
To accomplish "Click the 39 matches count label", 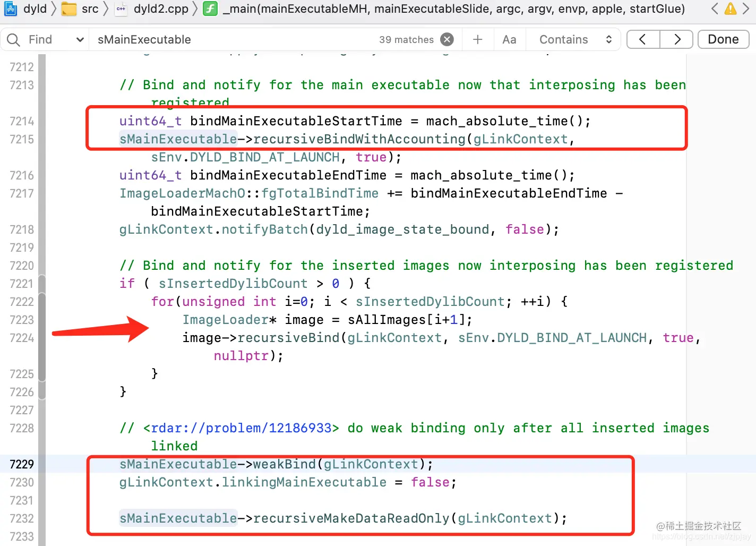I will (x=406, y=40).
